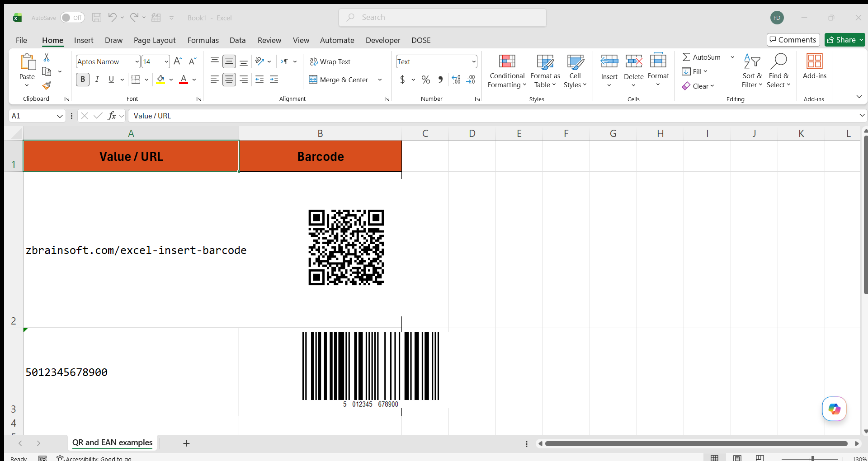Activate the Format Painter brush

[x=47, y=85]
